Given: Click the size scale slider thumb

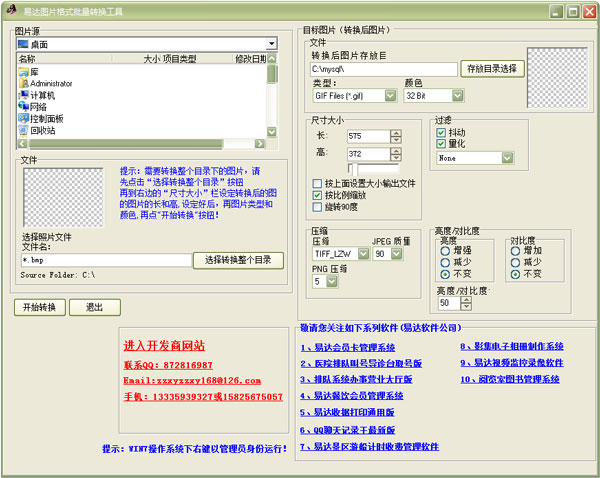Looking at the screenshot, I should pyautogui.click(x=354, y=169).
